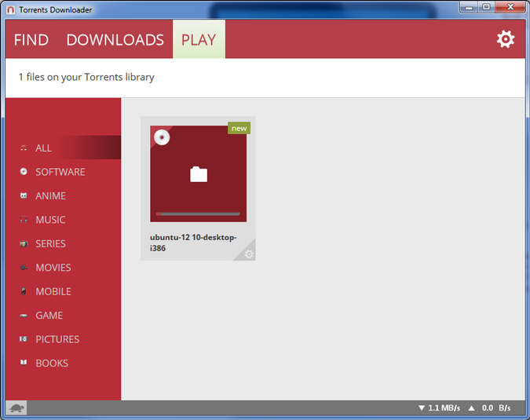This screenshot has height=420, width=530.
Task: Switch to the DOWNLOADS tab
Action: pyautogui.click(x=115, y=40)
